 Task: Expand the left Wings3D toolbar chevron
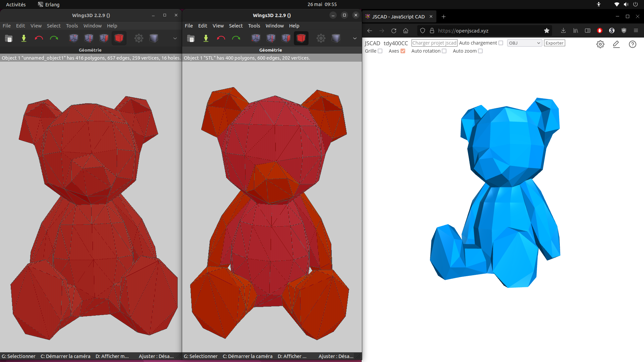175,38
